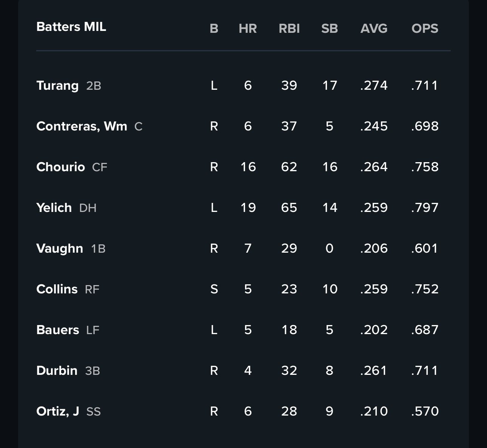Select Collins in the batters table

[x=57, y=289]
